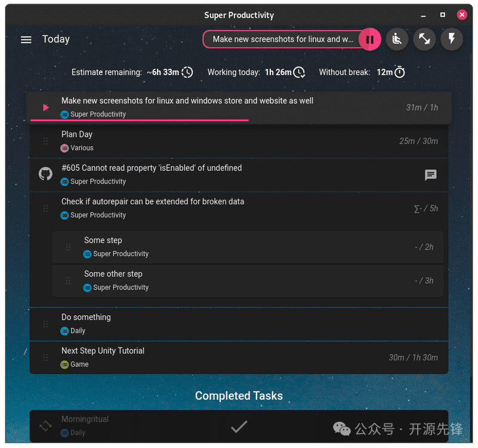Click drag handle of autorepair task
This screenshot has height=448, width=478.
(x=45, y=208)
